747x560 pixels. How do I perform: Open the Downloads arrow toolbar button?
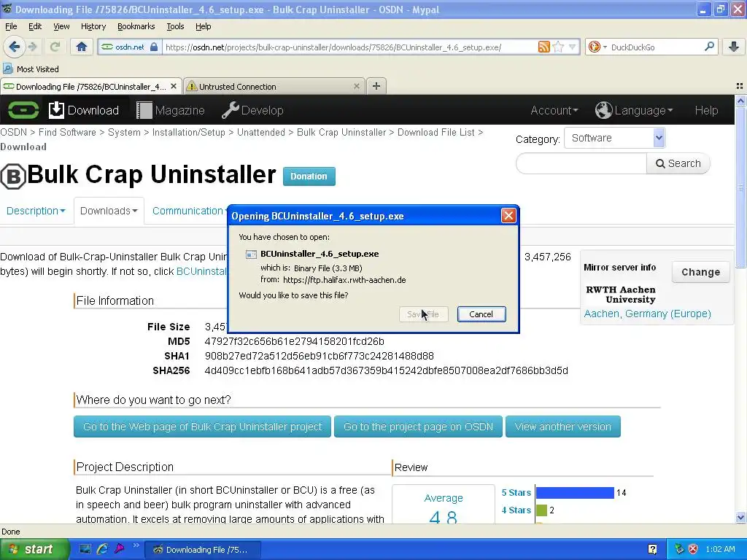[x=734, y=47]
